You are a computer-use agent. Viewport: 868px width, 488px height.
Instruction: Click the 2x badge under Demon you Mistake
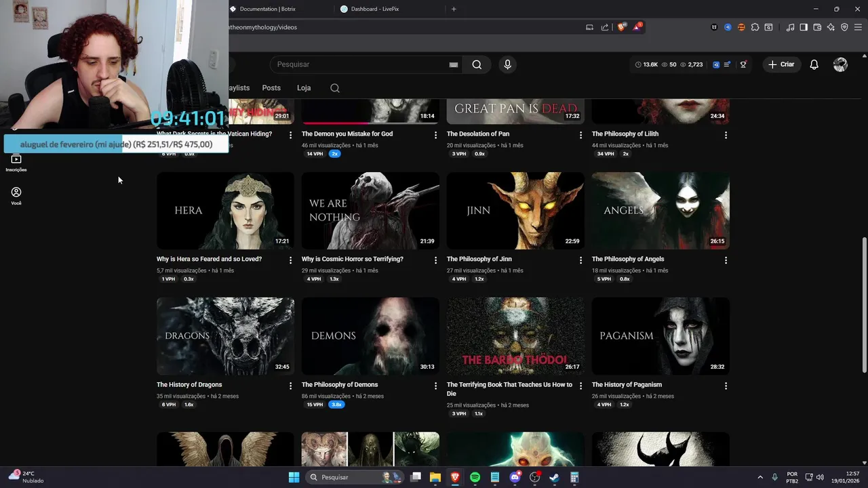[x=334, y=154]
